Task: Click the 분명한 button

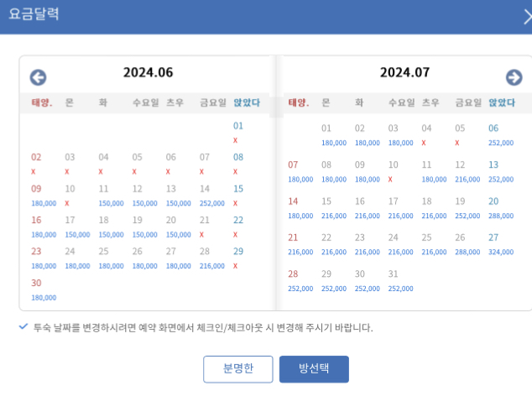Action: coord(238,369)
